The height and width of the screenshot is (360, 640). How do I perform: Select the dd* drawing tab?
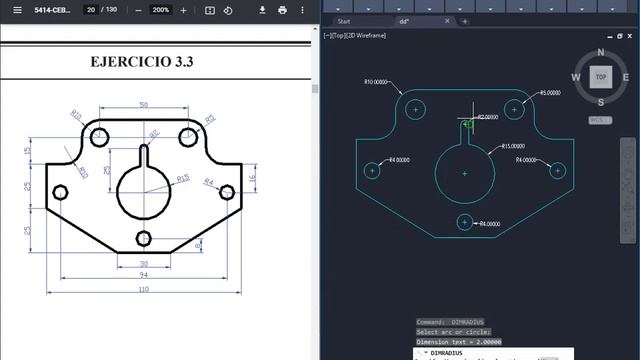(404, 21)
